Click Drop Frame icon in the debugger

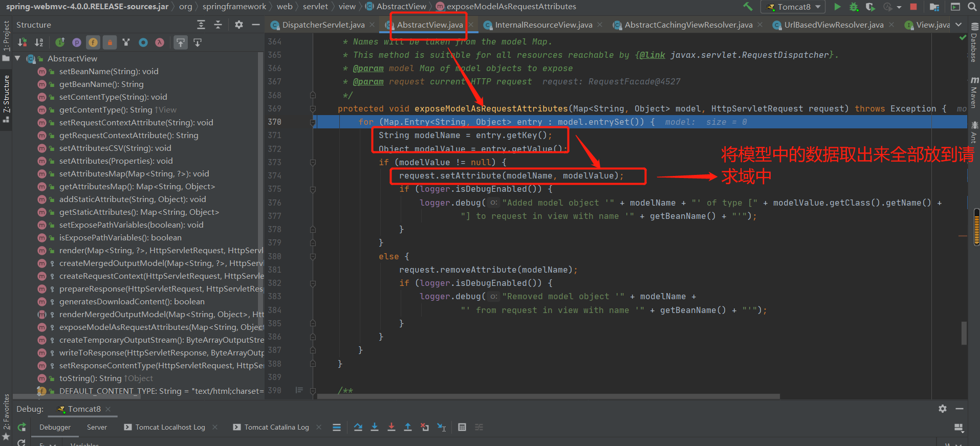tap(425, 427)
